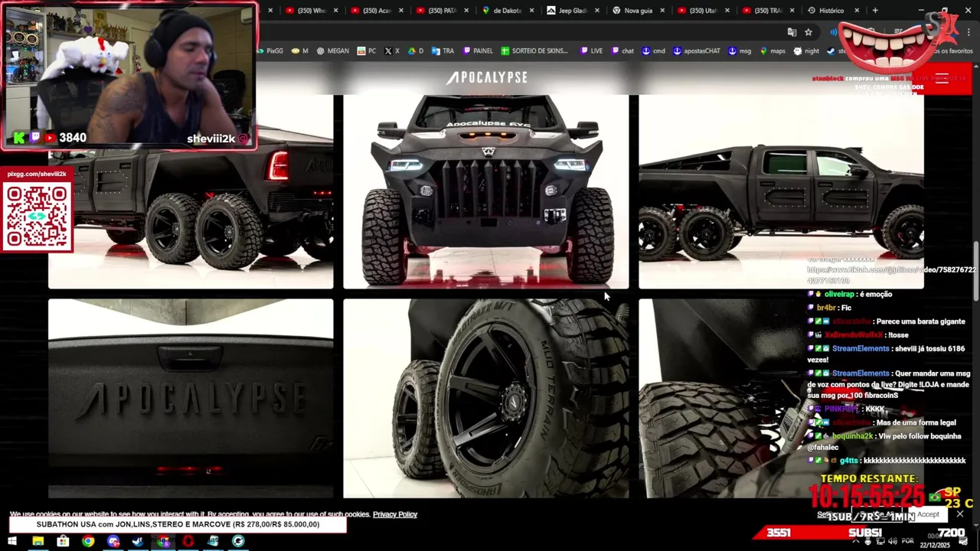This screenshot has width=980, height=551.
Task: Close the 'Nova guia' tab
Action: pos(662,11)
